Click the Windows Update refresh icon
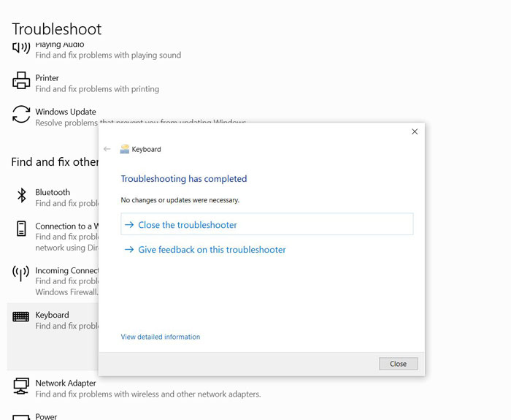The height and width of the screenshot is (420, 511). [x=21, y=114]
